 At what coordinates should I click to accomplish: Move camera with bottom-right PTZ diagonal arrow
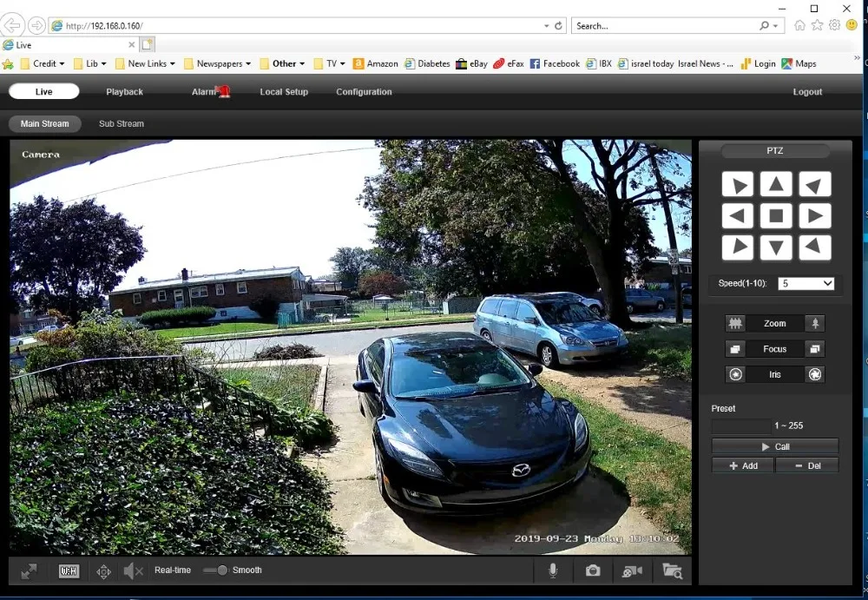point(815,247)
